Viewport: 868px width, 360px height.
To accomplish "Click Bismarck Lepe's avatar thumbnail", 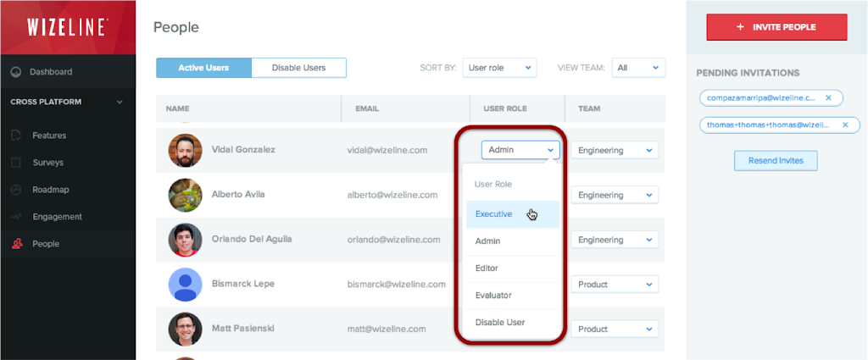I will (x=185, y=285).
